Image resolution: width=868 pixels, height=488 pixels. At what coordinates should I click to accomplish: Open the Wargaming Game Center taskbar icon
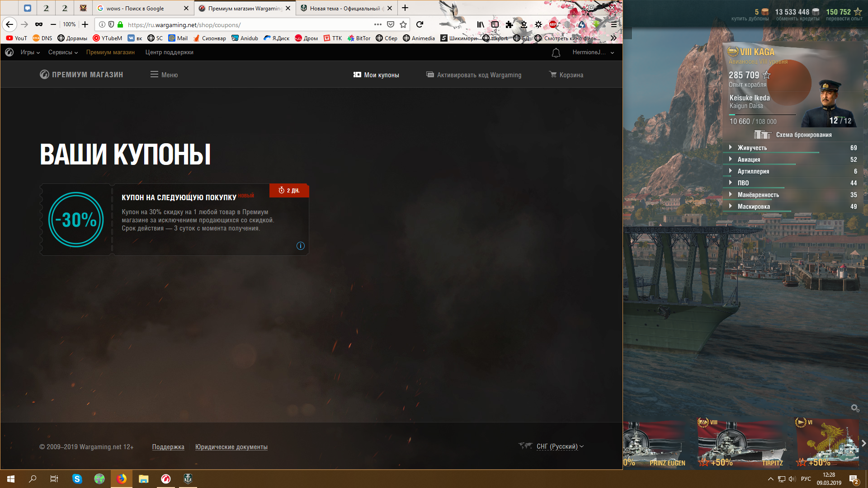(166, 479)
